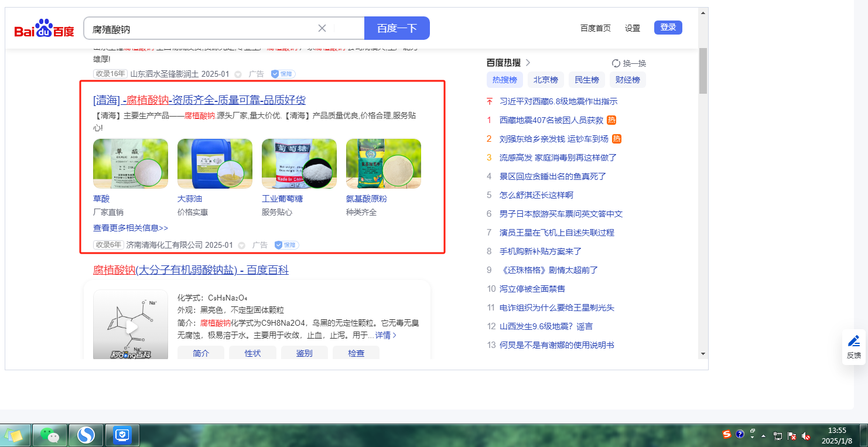Open the 草酸 product thumbnail

tap(131, 163)
